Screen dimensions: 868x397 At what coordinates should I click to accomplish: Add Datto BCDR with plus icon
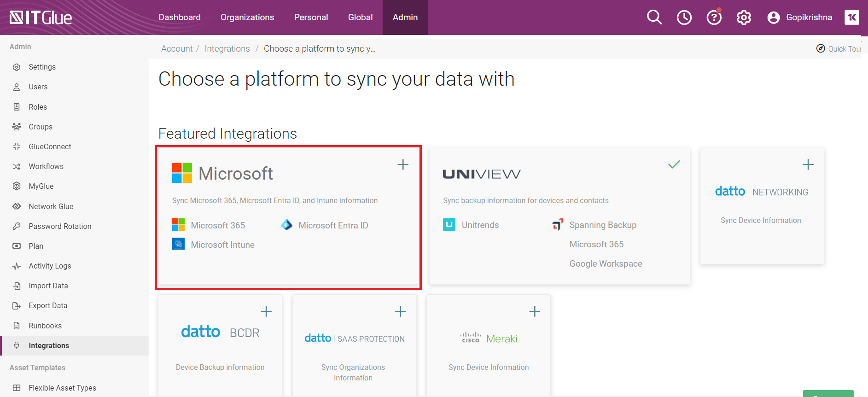coord(266,311)
